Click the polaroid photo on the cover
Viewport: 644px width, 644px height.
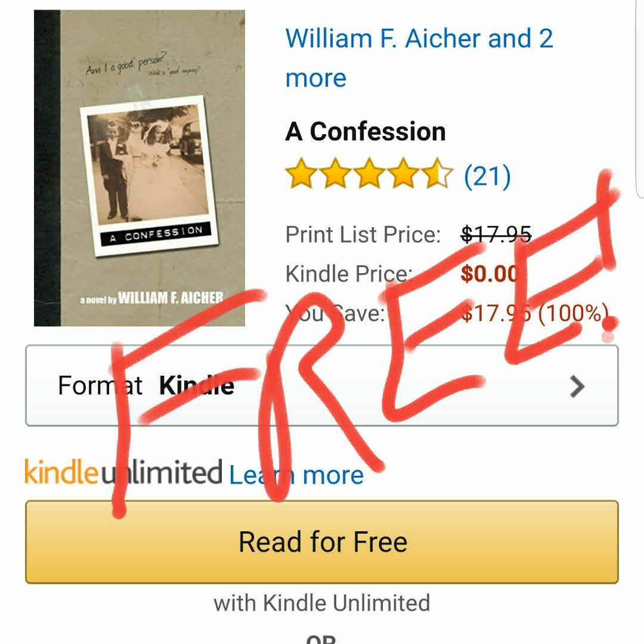(x=149, y=176)
